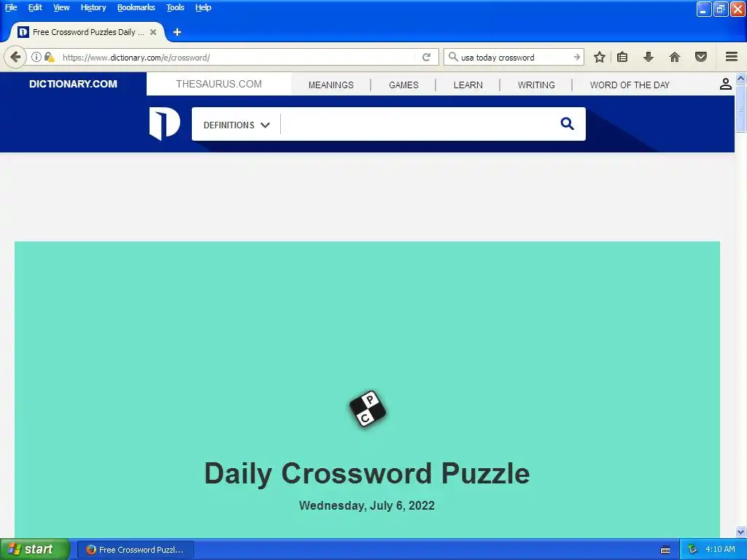The image size is (747, 560).
Task: Click the crossword puzzle PC tile logo
Action: click(368, 408)
